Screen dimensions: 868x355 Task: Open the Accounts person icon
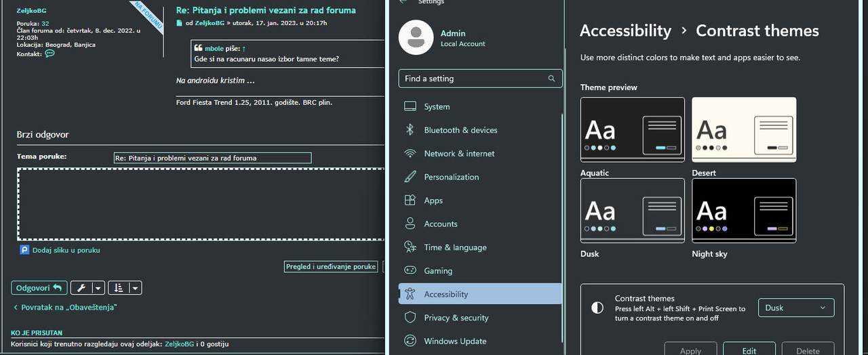point(410,224)
